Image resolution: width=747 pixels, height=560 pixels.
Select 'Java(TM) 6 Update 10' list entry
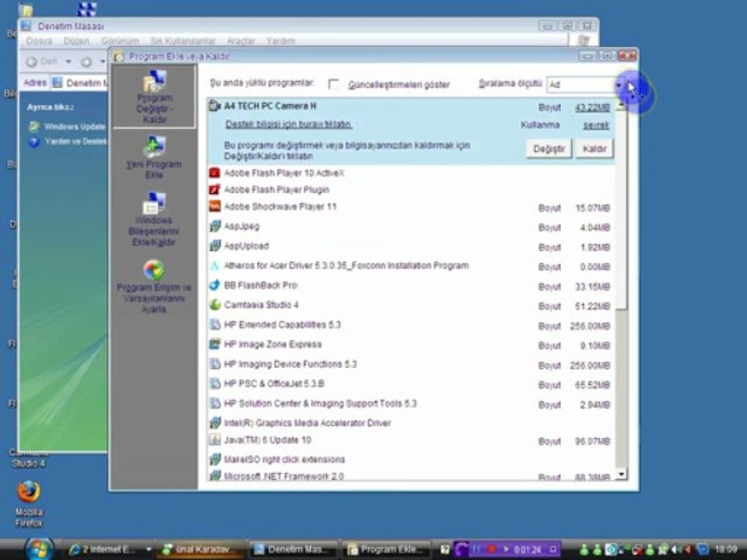tap(411, 440)
